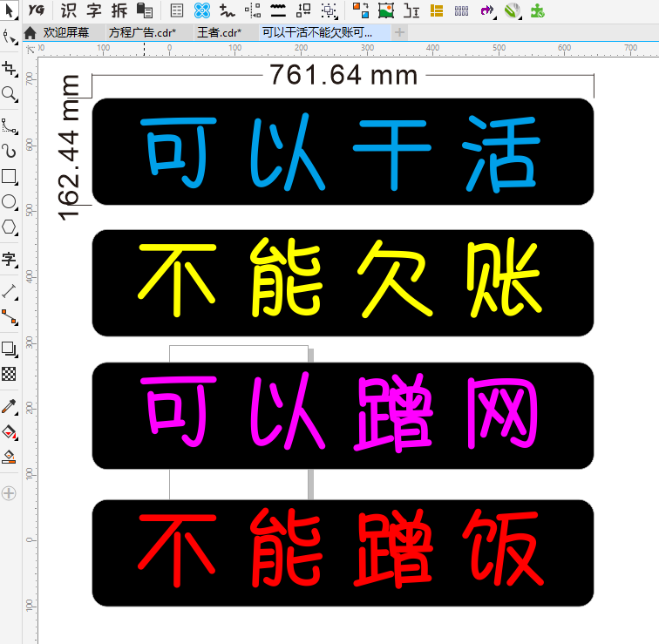Click the purple grid dots icon
Screen dimensions: 659x644
(461, 10)
